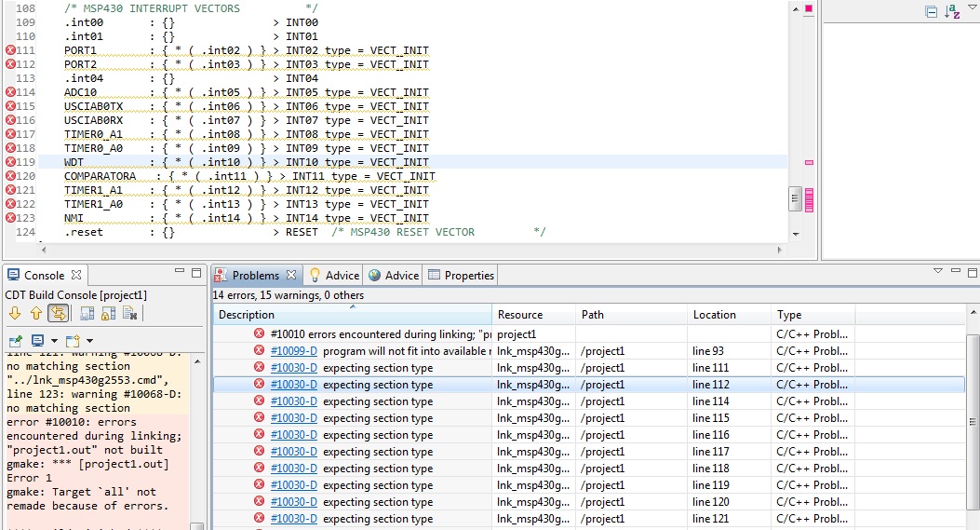Sort Problems by Resource column header
The height and width of the screenshot is (530, 980).
(534, 315)
